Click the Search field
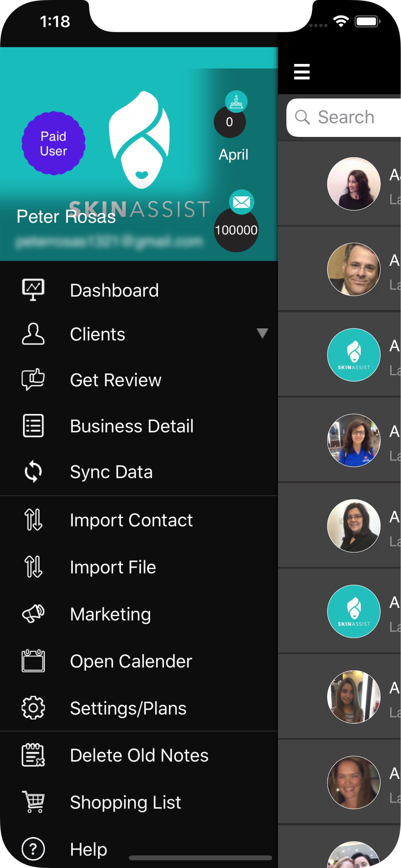This screenshot has height=868, width=401. [344, 118]
